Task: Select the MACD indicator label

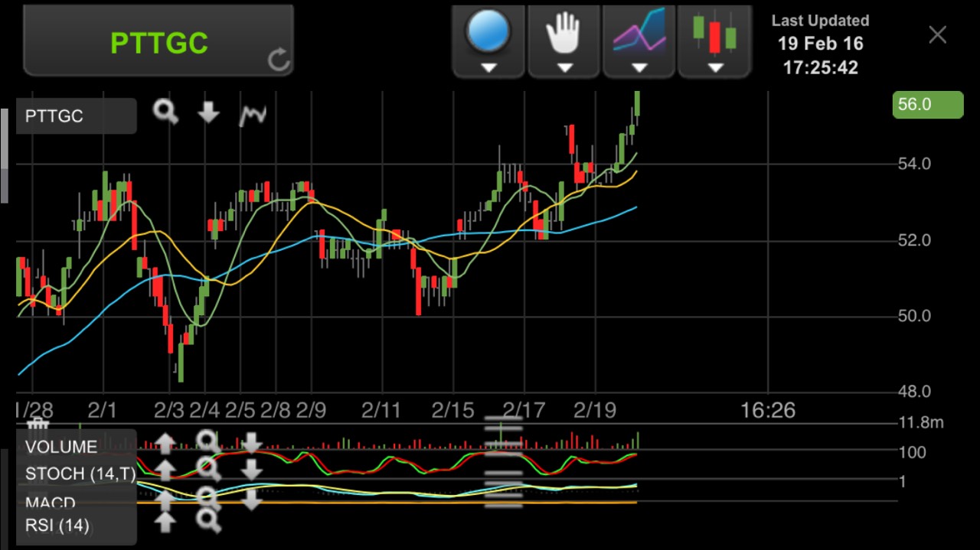Action: click(x=51, y=503)
